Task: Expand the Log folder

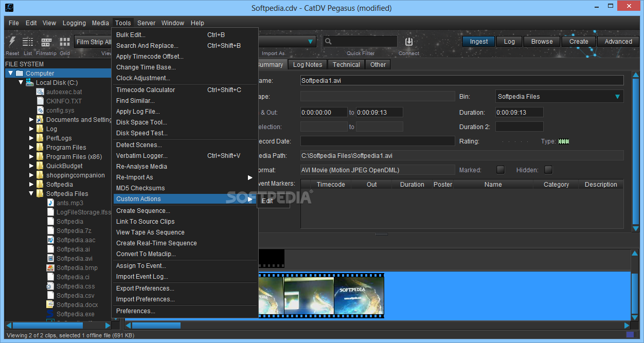Action: point(31,129)
